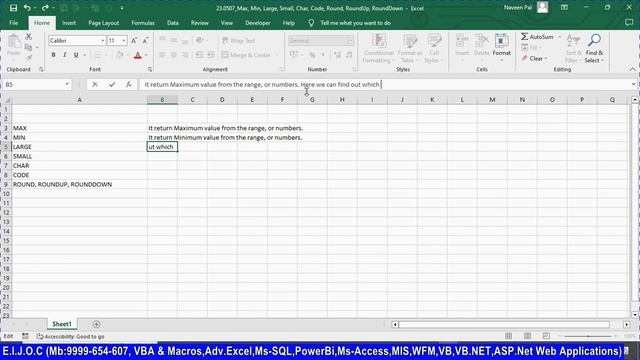Open Cell Styles gallery
640x360 pixels.
click(434, 49)
